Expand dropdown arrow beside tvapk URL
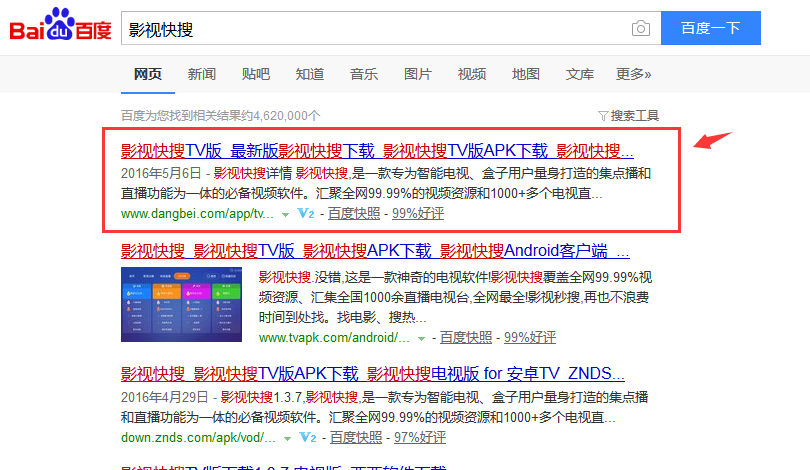810x470 pixels. pos(422,339)
